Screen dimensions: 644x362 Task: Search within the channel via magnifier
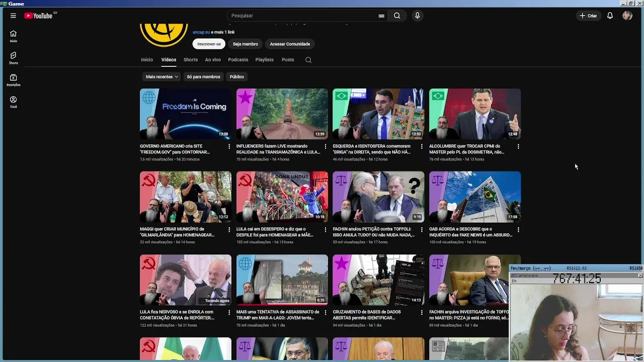[x=308, y=60]
